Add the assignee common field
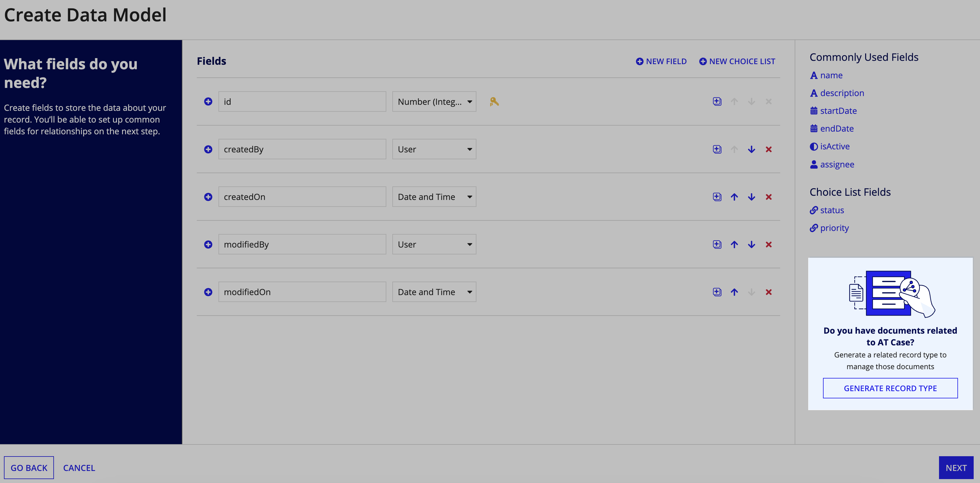 (832, 164)
